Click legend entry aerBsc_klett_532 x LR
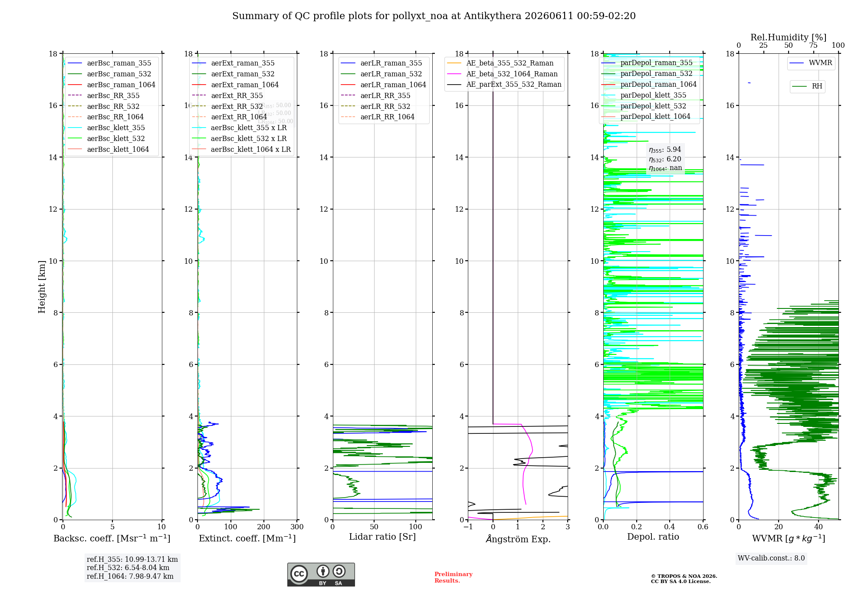Viewport: 868px width, 590px height. (240, 139)
